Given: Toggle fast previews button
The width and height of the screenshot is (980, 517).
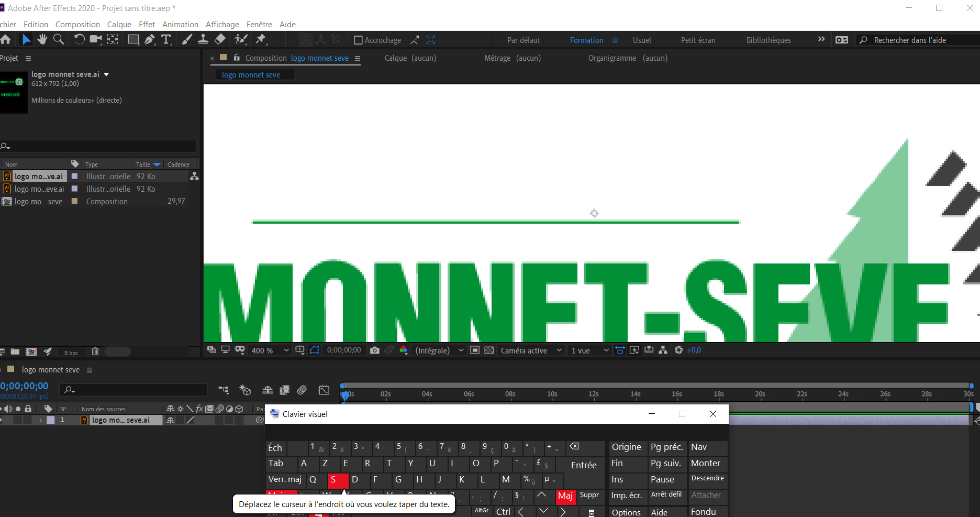Looking at the screenshot, I should (634, 350).
